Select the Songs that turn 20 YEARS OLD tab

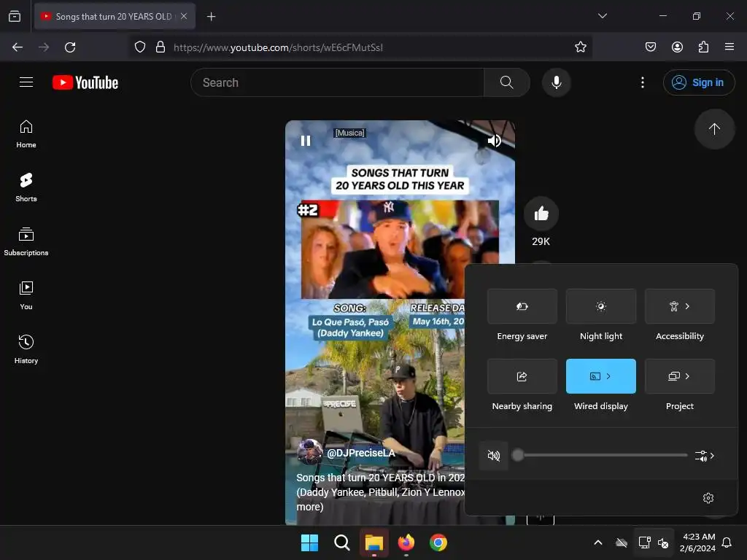115,17
